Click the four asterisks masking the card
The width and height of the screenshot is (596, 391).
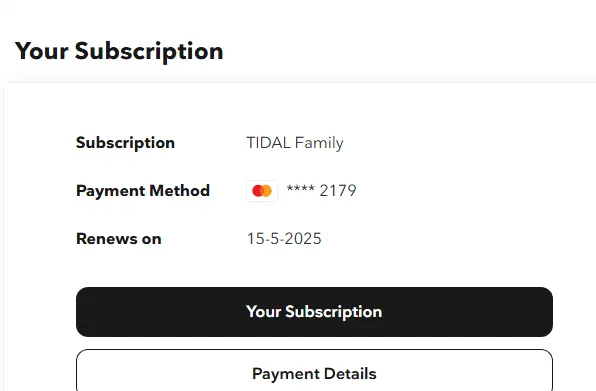pos(300,188)
